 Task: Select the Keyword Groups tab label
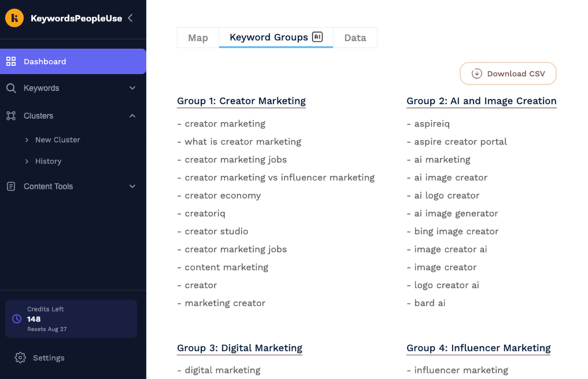pyautogui.click(x=269, y=37)
